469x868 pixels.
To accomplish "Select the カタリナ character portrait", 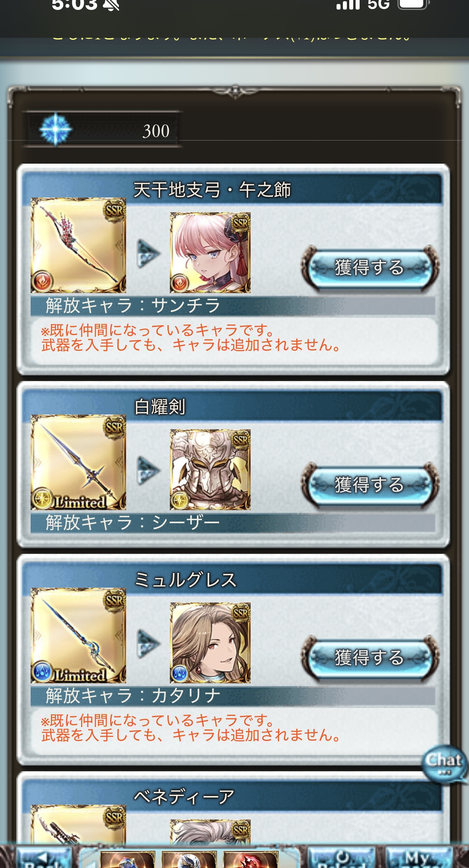I will click(210, 643).
